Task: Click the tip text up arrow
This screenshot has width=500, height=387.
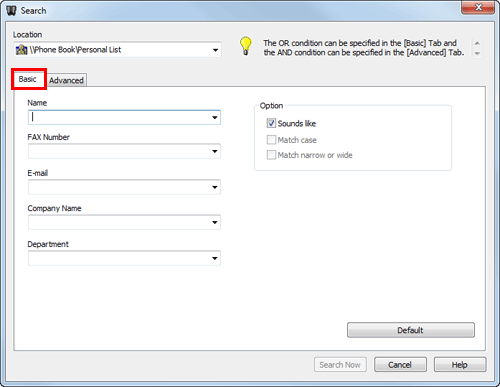Action: (477, 43)
